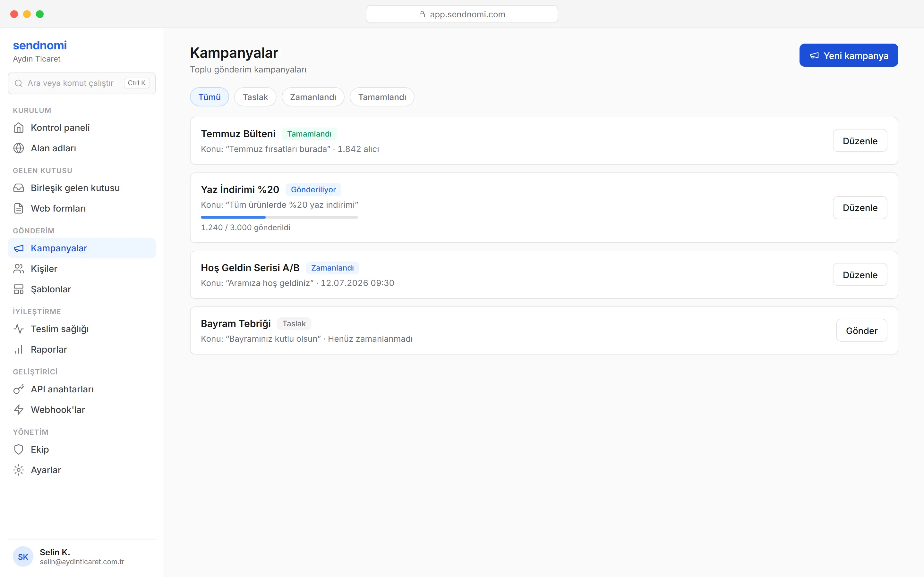
Task: Open Kontrol paneli home icon
Action: tap(18, 128)
